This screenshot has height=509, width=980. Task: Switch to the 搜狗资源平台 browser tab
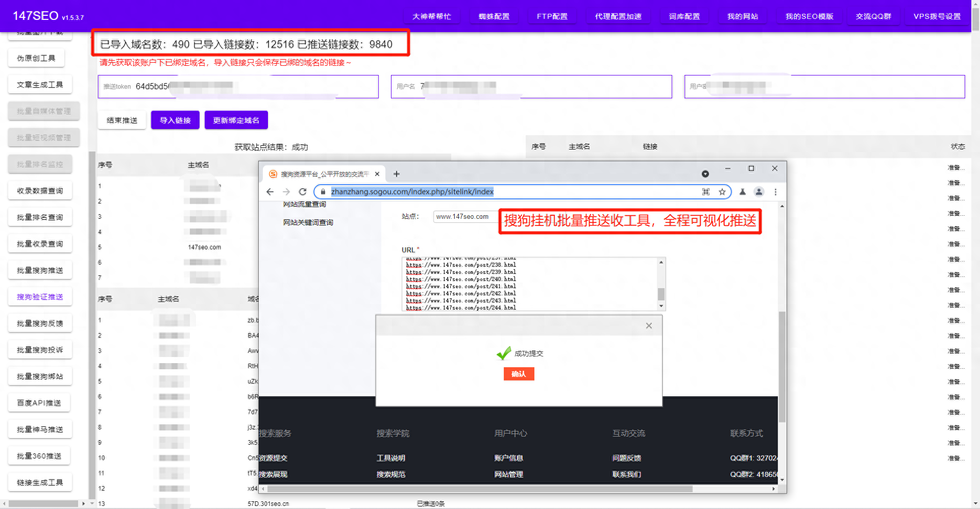pos(323,174)
